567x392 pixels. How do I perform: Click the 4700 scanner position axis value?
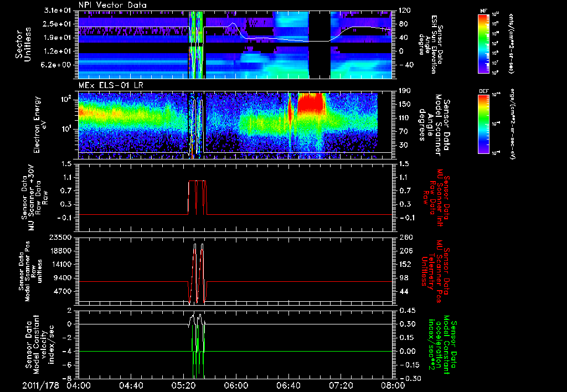(x=63, y=291)
